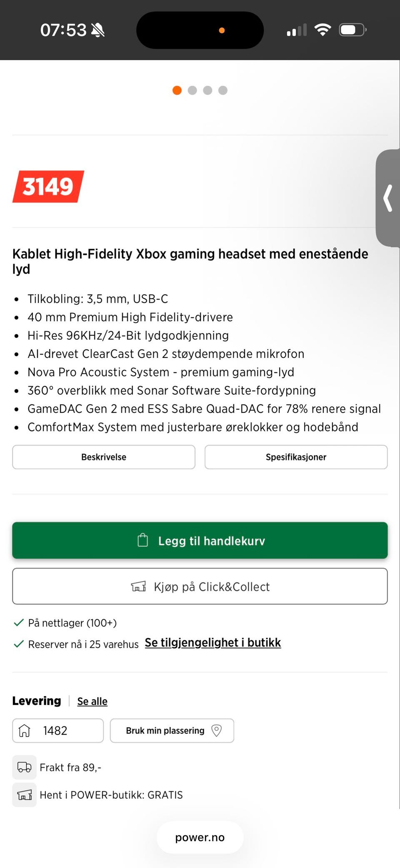Tap Se alle delivery options link

92,702
